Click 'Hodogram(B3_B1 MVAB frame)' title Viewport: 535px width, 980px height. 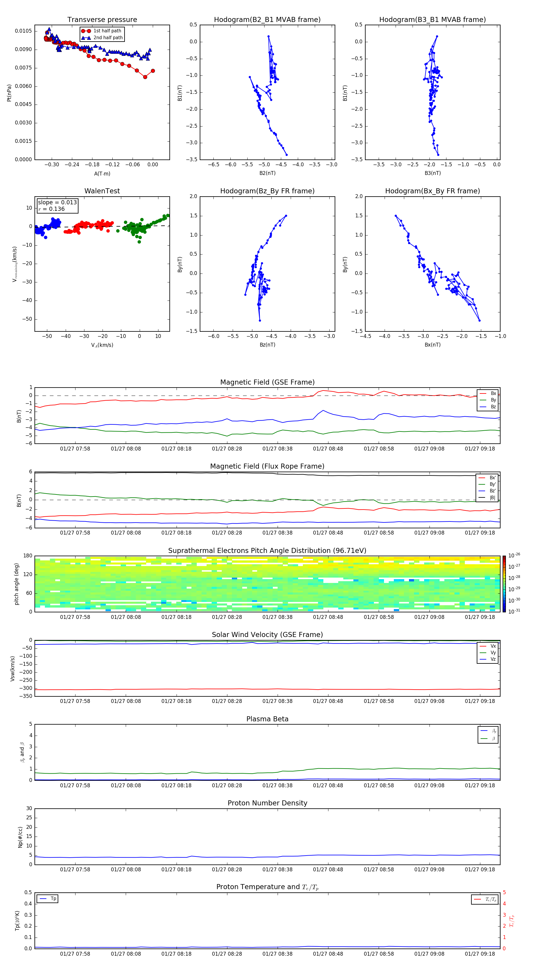(432, 19)
